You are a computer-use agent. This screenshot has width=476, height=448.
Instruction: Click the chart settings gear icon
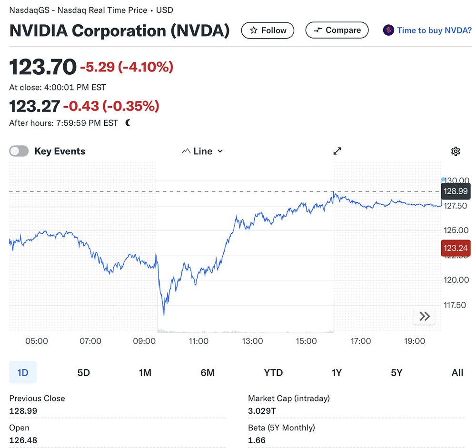[x=456, y=151]
